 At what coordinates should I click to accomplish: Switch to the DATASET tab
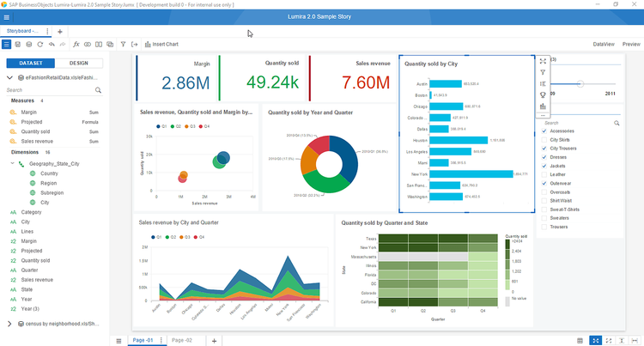31,64
